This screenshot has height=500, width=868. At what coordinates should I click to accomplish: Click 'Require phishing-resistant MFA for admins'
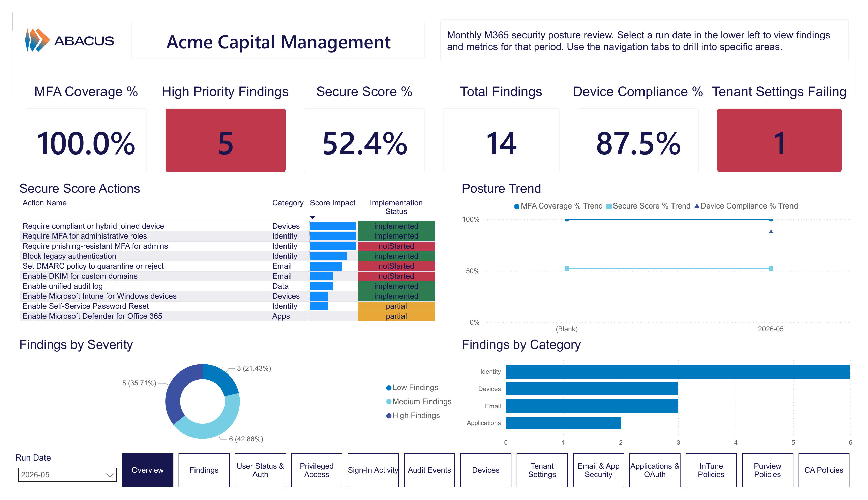tap(227, 246)
